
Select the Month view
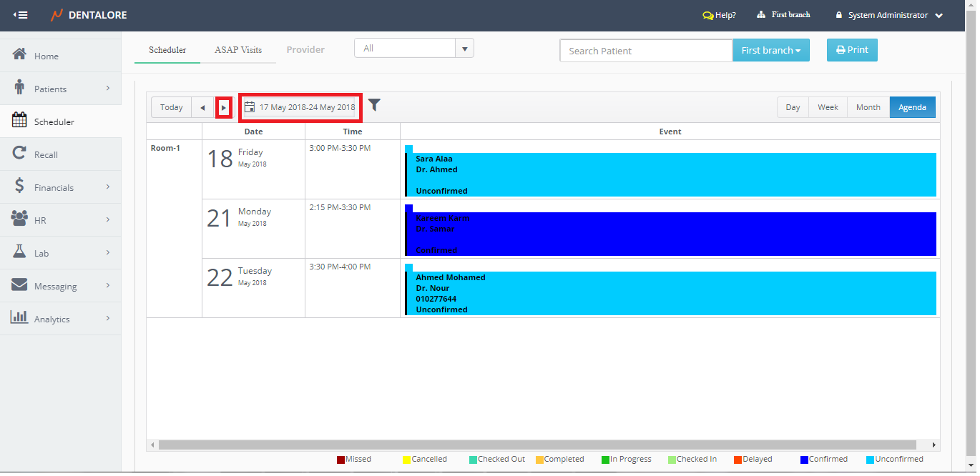click(x=868, y=107)
